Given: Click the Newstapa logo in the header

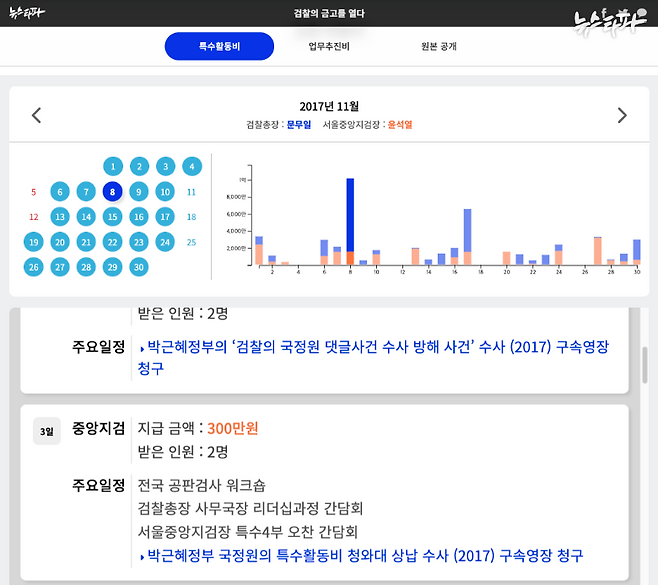Looking at the screenshot, I should pos(27,13).
